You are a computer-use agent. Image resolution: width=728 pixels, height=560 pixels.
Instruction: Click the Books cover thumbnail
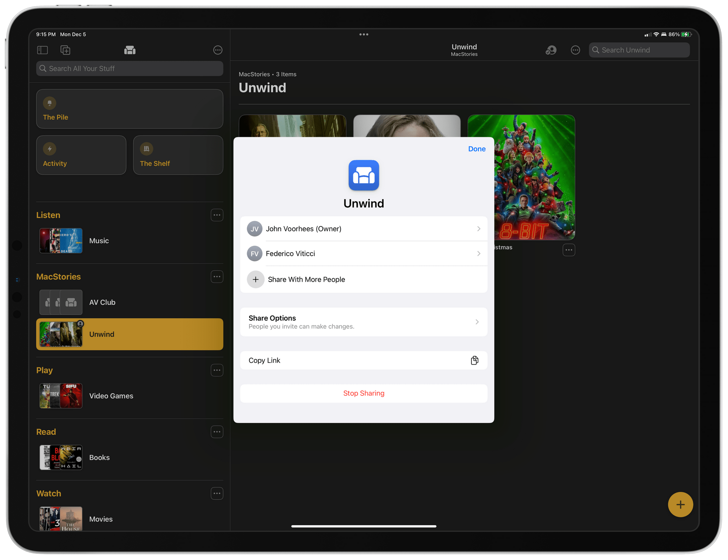pos(61,457)
